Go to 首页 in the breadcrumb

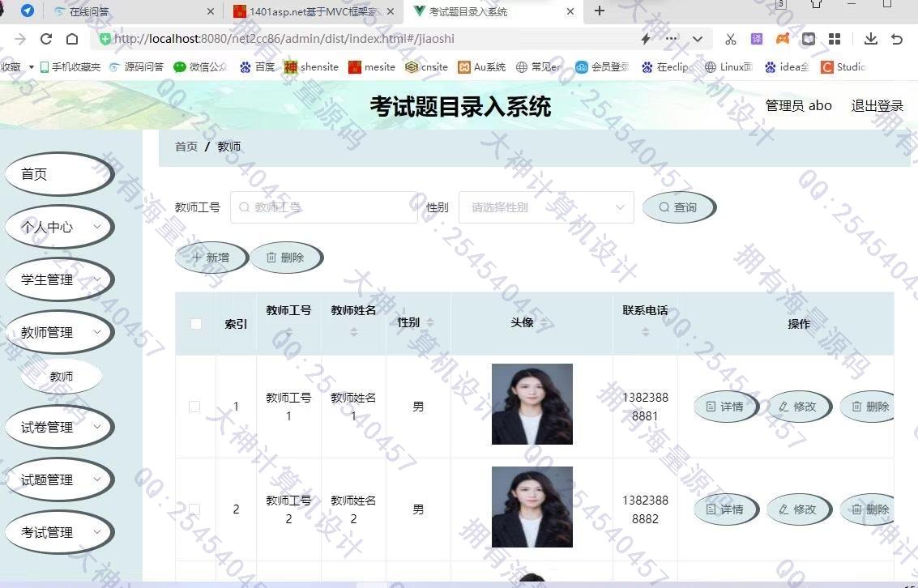(186, 147)
